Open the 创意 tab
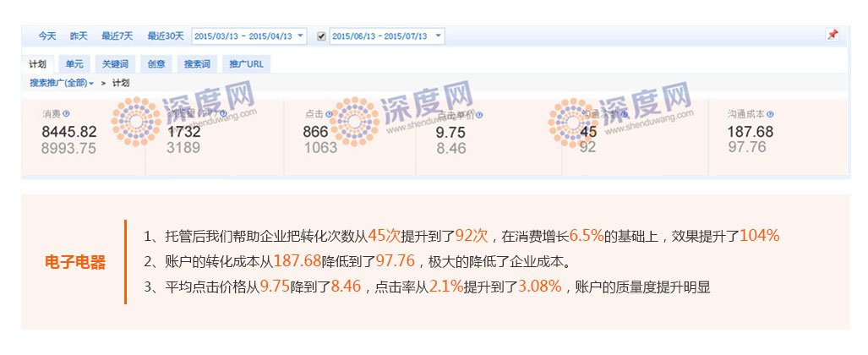Viewport: 868px width, 355px height. pyautogui.click(x=156, y=64)
